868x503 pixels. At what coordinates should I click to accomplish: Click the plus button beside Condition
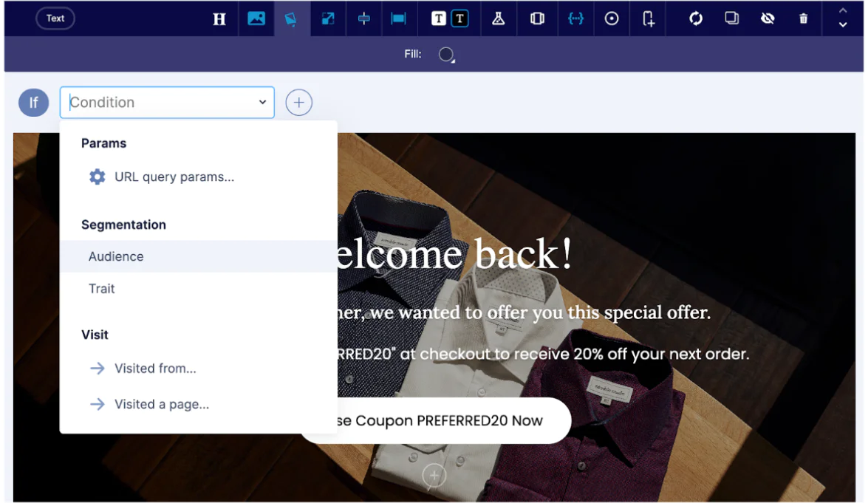click(298, 103)
